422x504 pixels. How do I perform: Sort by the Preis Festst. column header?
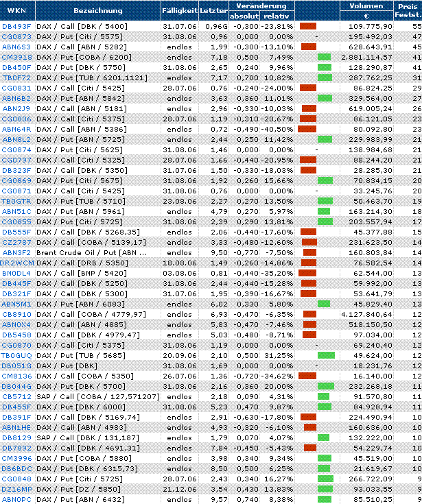(408, 10)
